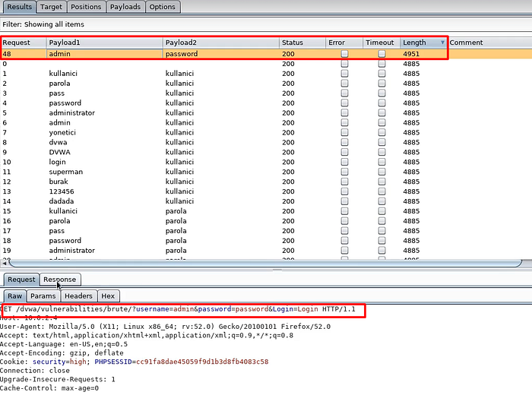Click horizontal scrollbar left arrow
Screen dimensions: 532x414
click(x=5, y=264)
